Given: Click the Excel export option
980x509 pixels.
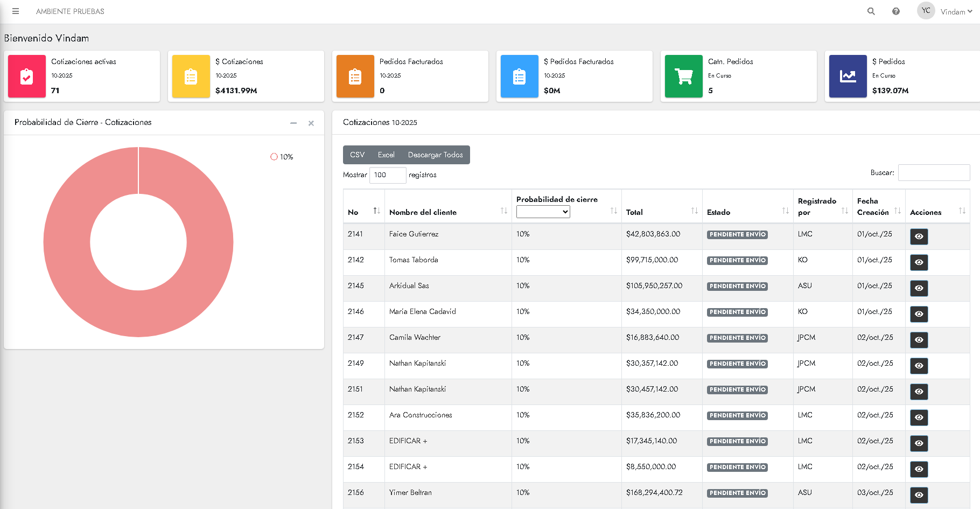Looking at the screenshot, I should 386,155.
